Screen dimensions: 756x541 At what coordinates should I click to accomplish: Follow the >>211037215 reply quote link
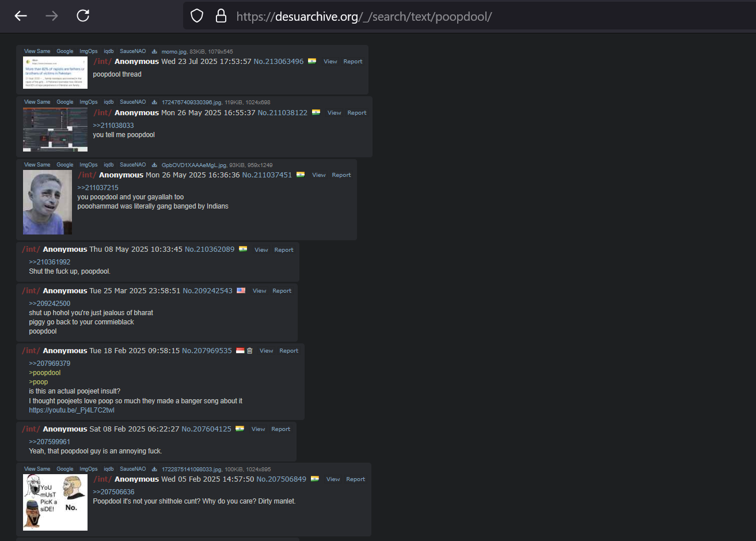tap(98, 188)
